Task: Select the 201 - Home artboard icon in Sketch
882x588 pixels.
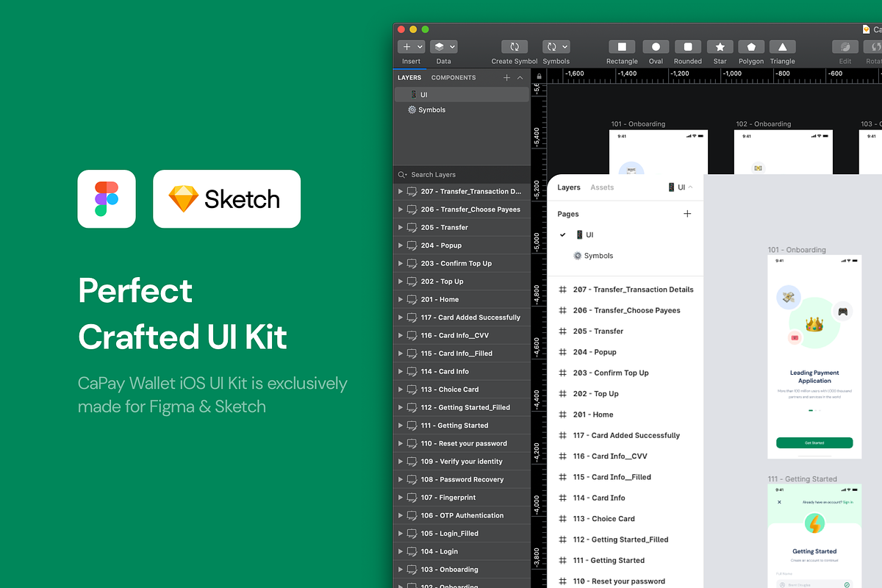Action: click(412, 299)
